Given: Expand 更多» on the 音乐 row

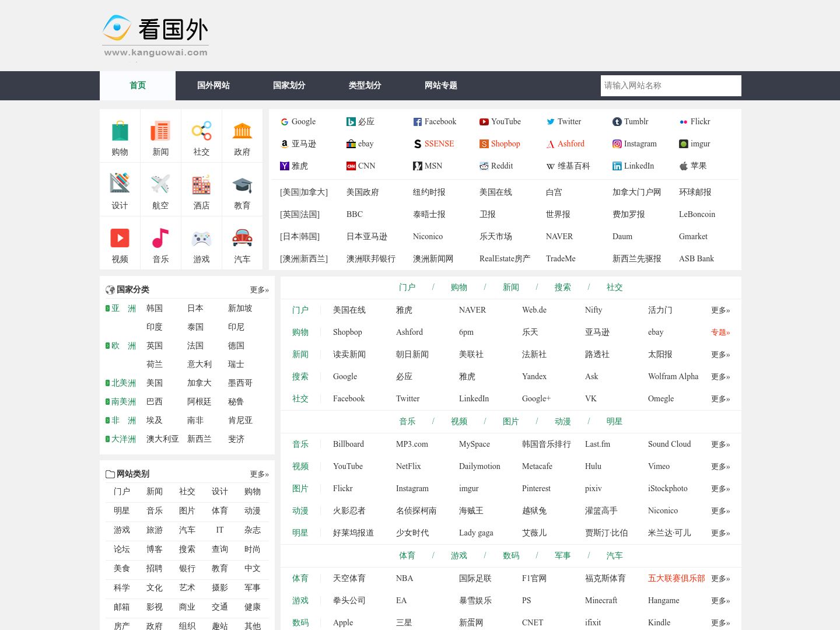Looking at the screenshot, I should [x=720, y=444].
